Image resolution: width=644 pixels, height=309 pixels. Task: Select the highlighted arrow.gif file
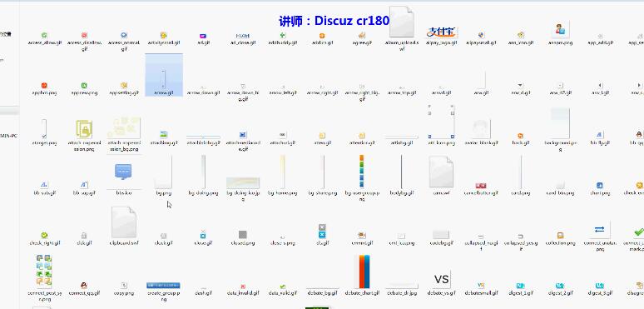(164, 75)
